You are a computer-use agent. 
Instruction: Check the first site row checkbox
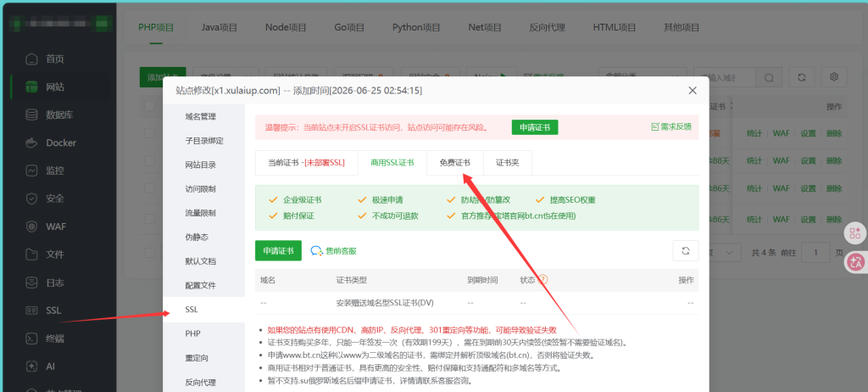(x=149, y=133)
